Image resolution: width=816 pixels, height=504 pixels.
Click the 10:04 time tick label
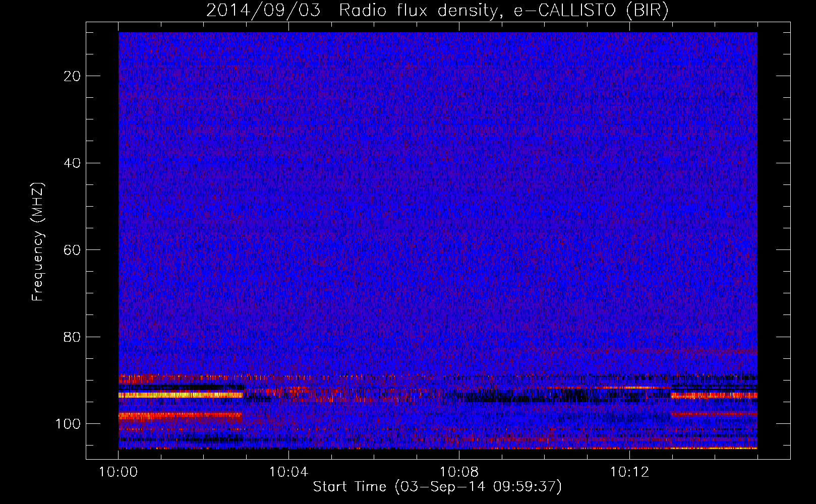288,472
